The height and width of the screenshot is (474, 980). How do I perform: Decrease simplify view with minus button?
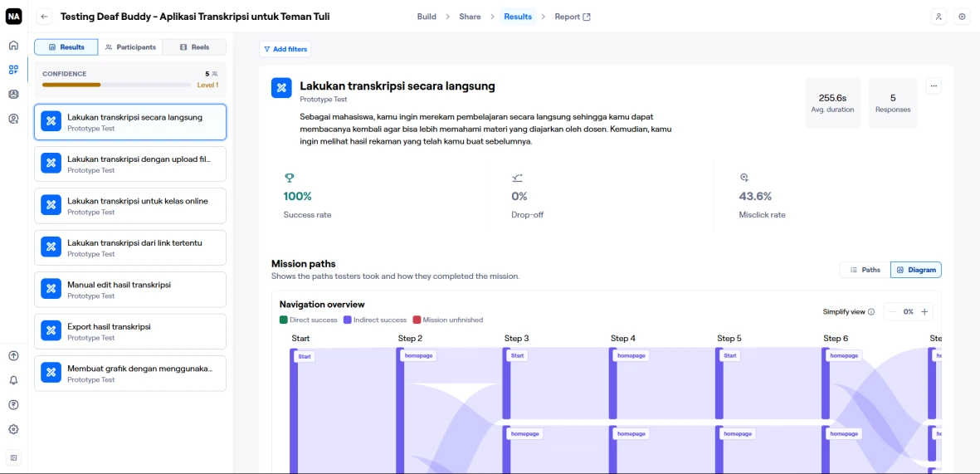pos(892,312)
